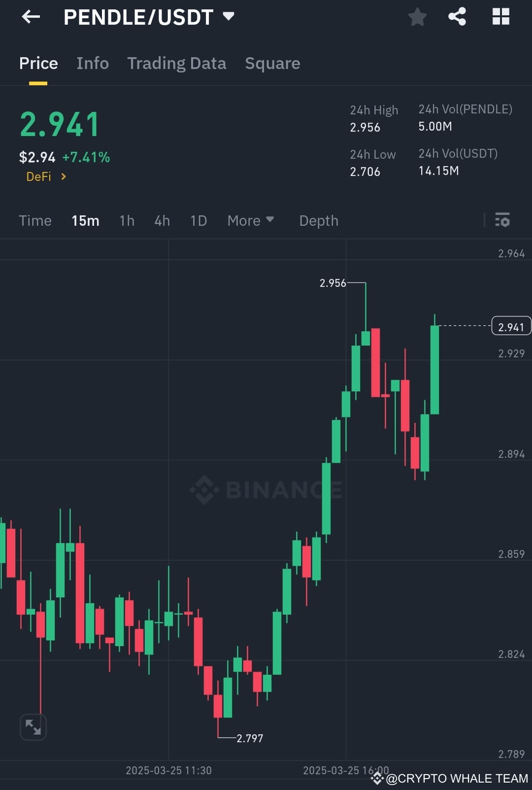Open the More timeframes dropdown
The height and width of the screenshot is (790, 532).
(250, 220)
